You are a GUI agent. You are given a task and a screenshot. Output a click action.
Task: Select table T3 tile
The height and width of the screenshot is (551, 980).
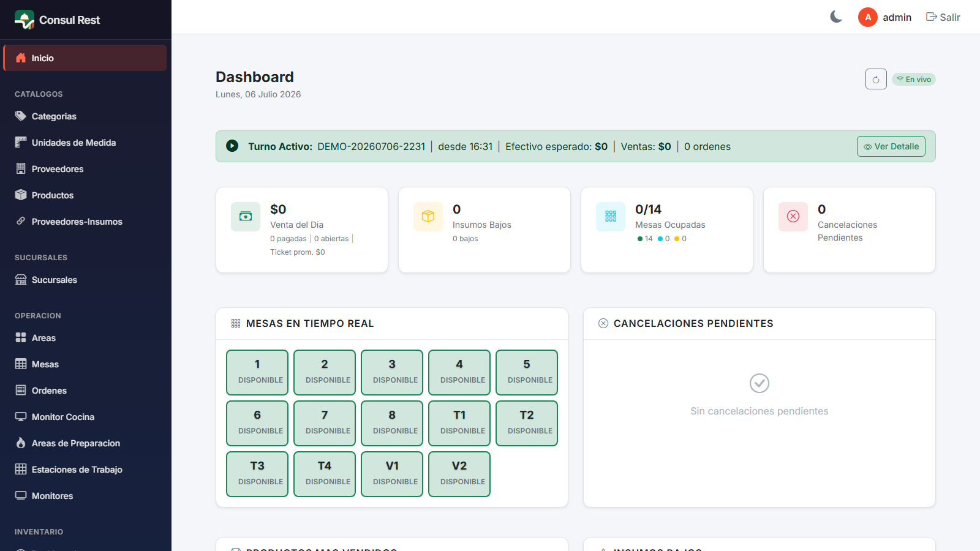257,474
